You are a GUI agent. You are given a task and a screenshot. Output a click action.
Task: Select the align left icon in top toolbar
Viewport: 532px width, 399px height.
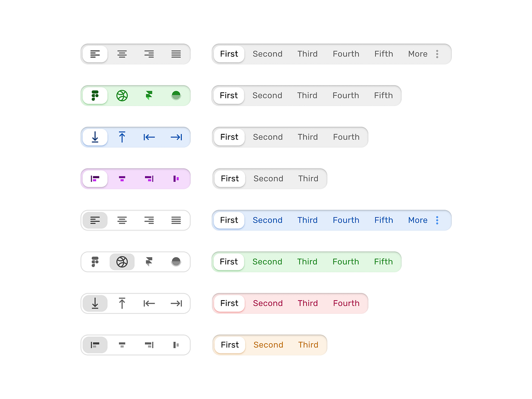click(95, 54)
